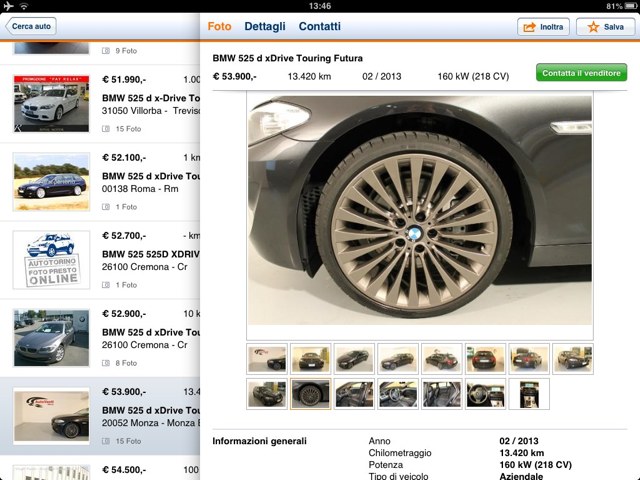
Task: Select the €52.700 Cremona listing
Action: click(150, 260)
